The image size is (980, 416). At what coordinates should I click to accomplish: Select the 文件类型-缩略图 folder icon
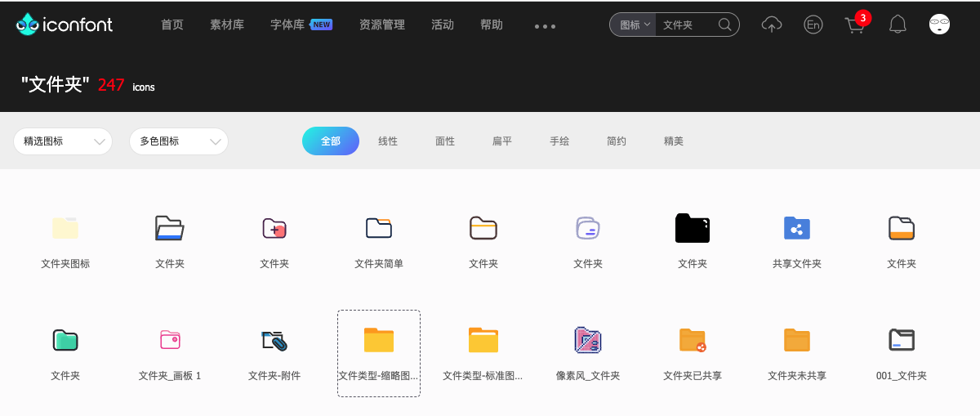379,340
